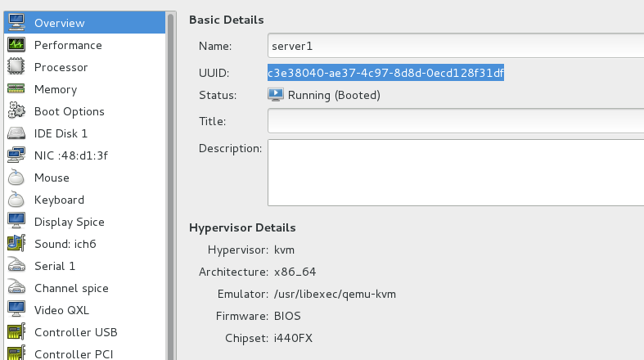Click the hardware list scrollbar
644x360 pixels.
170,186
